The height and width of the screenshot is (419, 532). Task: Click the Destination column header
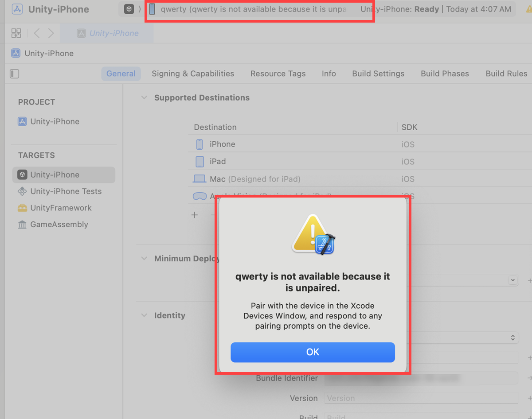(215, 127)
